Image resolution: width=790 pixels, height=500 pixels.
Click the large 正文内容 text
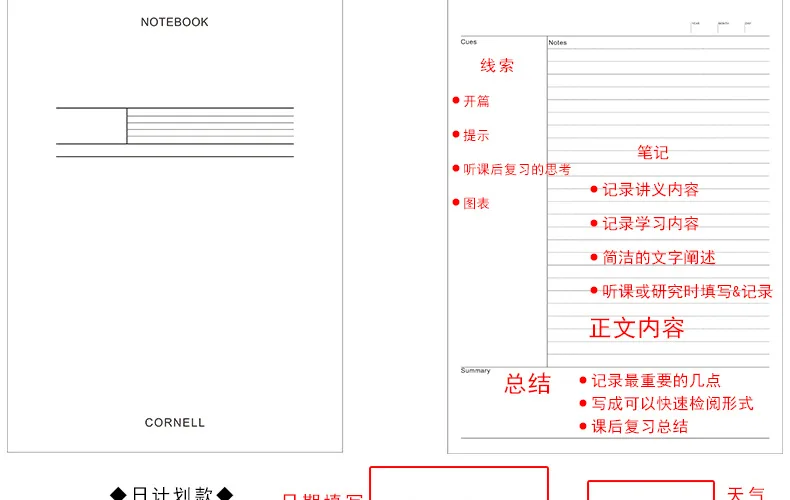coord(637,328)
